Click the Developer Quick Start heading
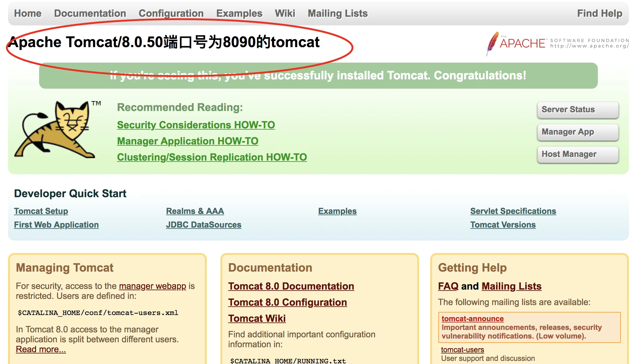The image size is (637, 364). point(70,193)
